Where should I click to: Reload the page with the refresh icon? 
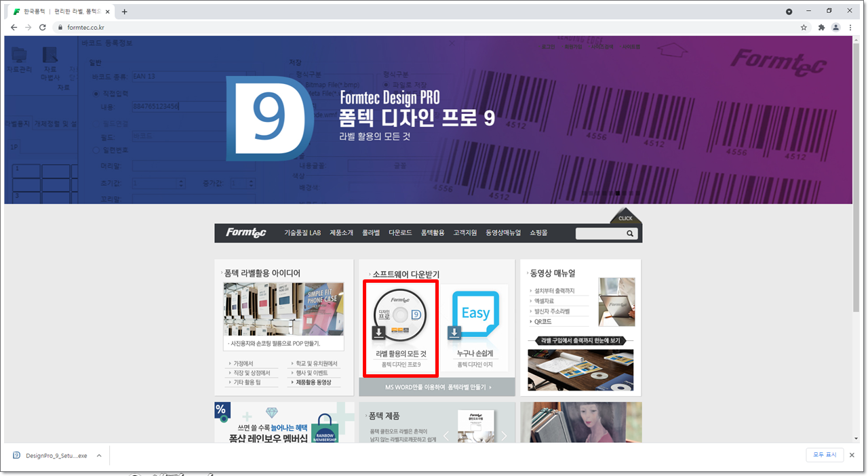tap(43, 27)
